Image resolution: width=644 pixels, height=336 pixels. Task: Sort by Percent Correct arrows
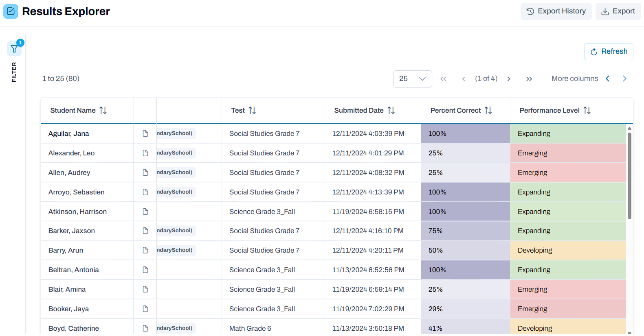tap(488, 110)
